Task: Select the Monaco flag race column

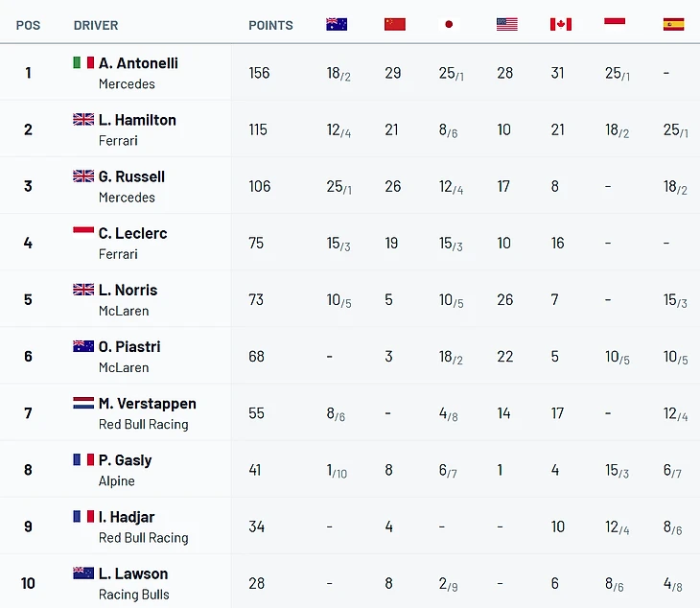Action: [x=615, y=24]
